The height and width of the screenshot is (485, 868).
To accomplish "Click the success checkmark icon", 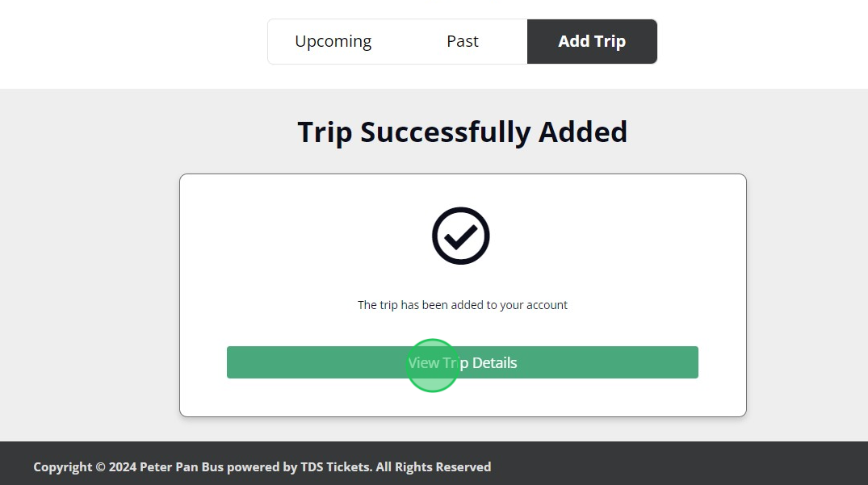I will tap(461, 236).
